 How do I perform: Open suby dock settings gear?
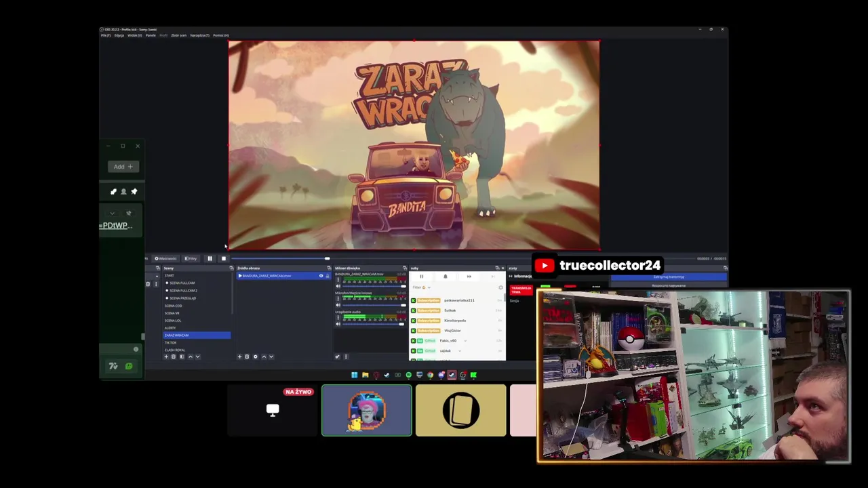[500, 287]
